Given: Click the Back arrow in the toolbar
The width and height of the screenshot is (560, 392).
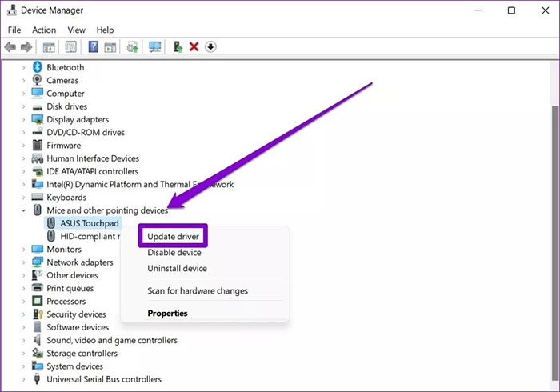Looking at the screenshot, I should click(12, 47).
